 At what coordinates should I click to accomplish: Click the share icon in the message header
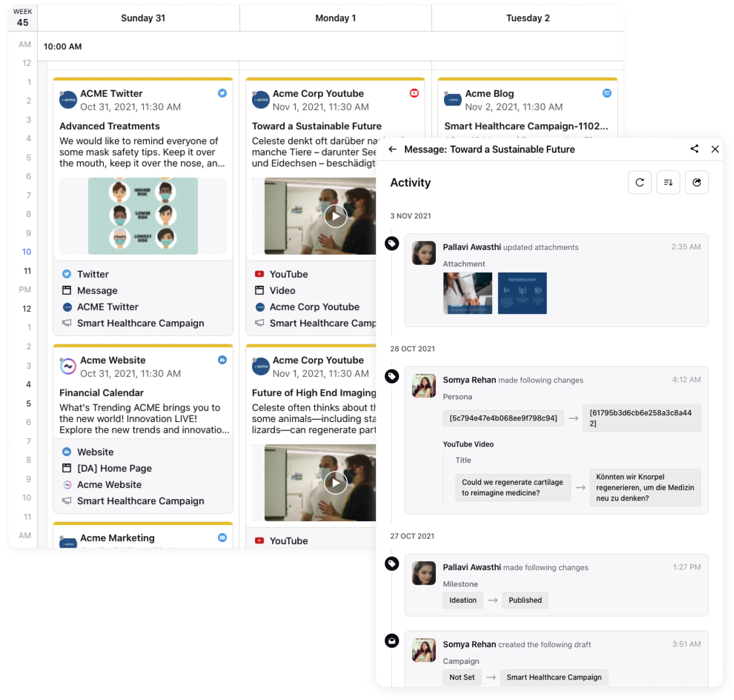pyautogui.click(x=695, y=149)
